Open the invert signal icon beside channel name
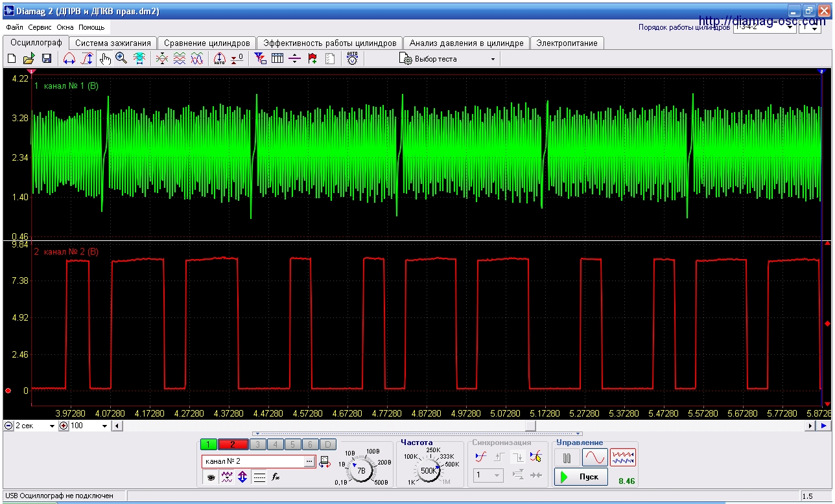Image resolution: width=835 pixels, height=504 pixels. [x=325, y=462]
